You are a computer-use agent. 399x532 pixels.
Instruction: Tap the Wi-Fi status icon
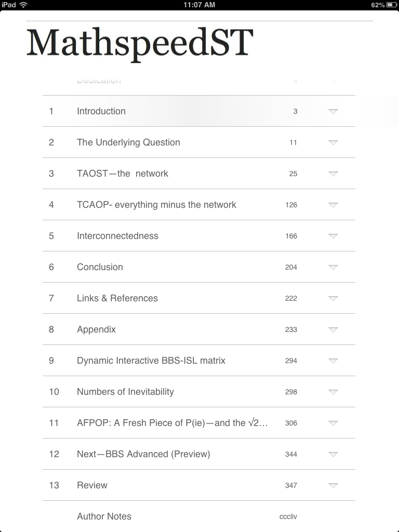pos(23,5)
